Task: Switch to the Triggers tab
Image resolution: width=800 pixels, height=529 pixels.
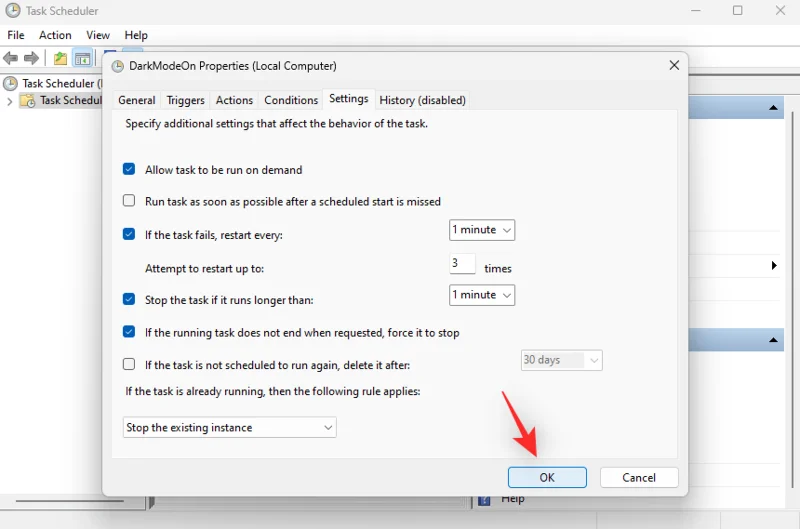Action: pyautogui.click(x=185, y=100)
